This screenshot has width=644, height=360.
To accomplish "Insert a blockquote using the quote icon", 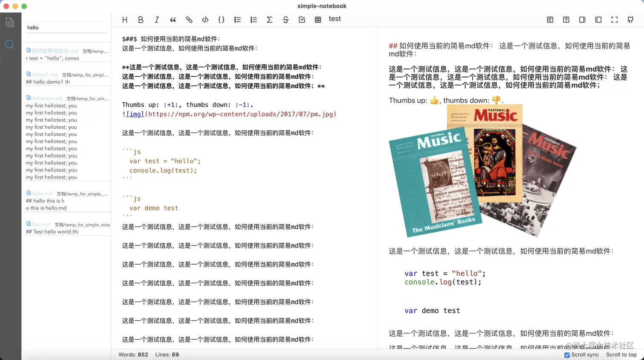I will point(173,20).
